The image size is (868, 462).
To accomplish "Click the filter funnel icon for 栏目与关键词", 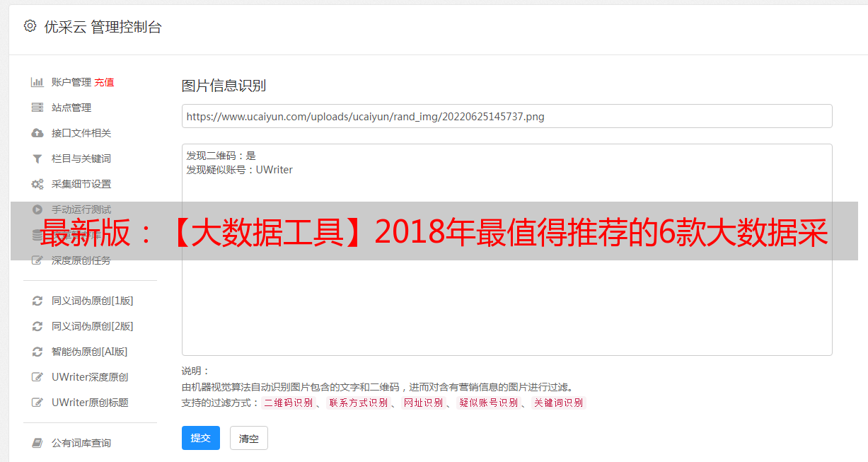I will pyautogui.click(x=37, y=158).
